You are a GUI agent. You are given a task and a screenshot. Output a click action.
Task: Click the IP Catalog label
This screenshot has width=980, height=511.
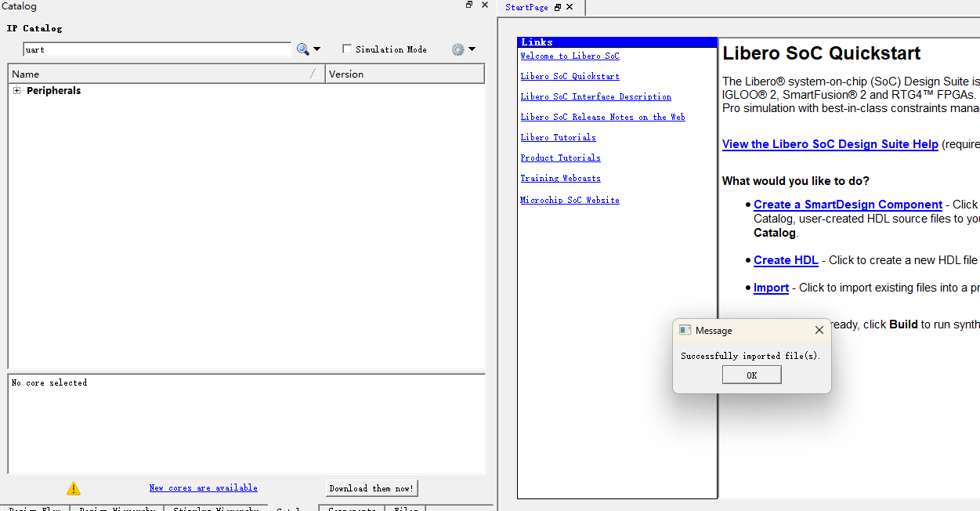tap(34, 28)
